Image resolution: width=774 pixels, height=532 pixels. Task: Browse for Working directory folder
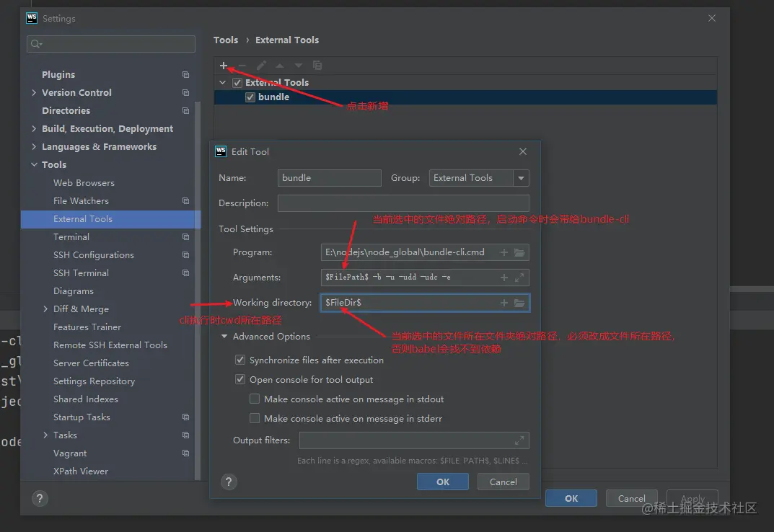pos(519,303)
